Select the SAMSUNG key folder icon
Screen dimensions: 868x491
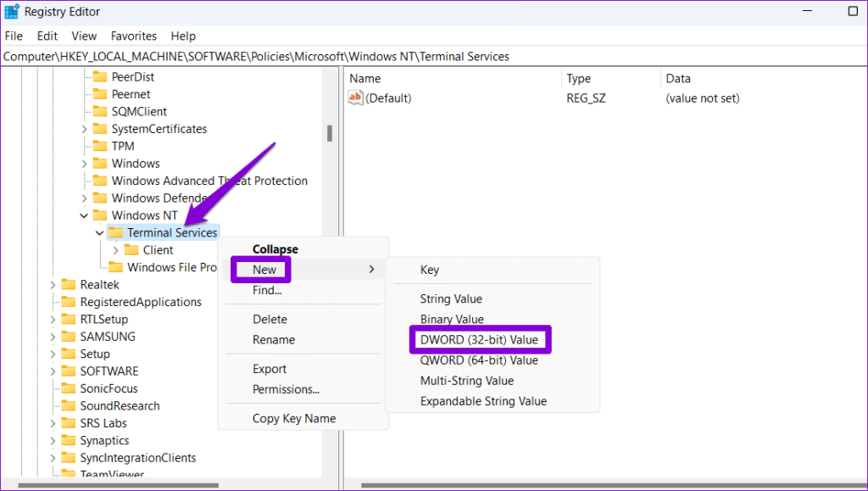(x=69, y=337)
